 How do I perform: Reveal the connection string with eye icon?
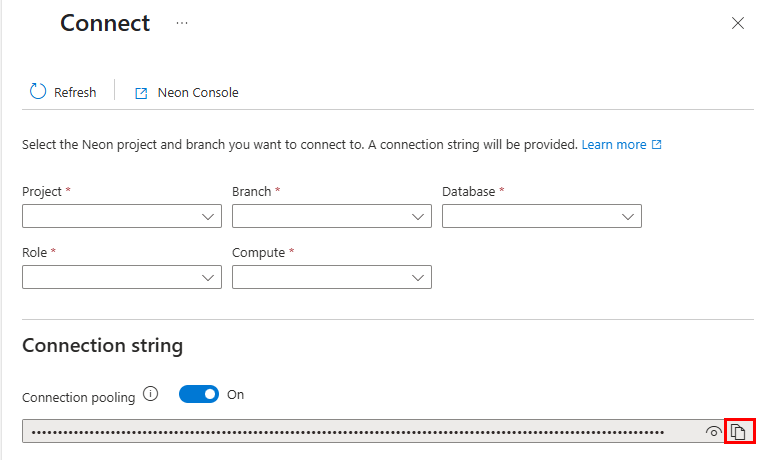click(x=713, y=432)
